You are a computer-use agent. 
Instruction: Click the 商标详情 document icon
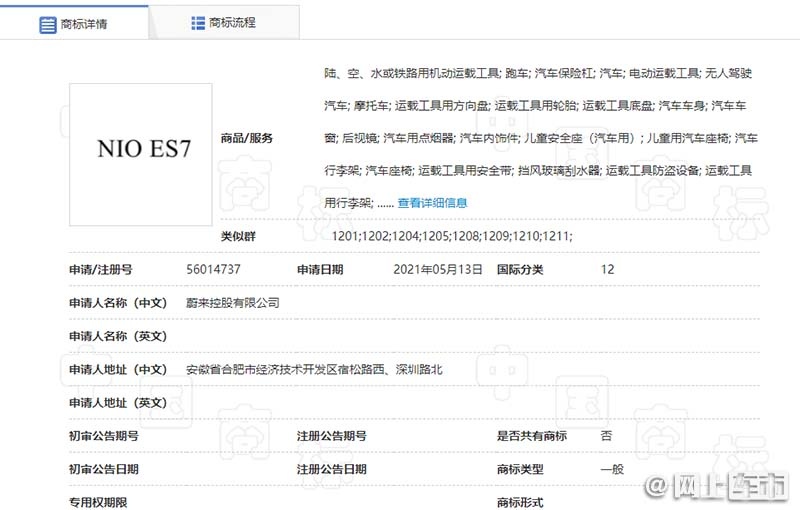pos(47,24)
